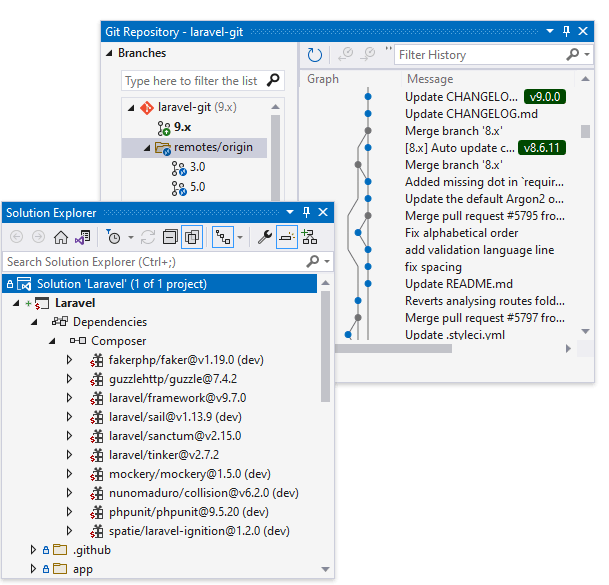Image resolution: width=609 pixels, height=585 pixels.
Task: Click the Search Solution Explorer field
Action: [155, 262]
